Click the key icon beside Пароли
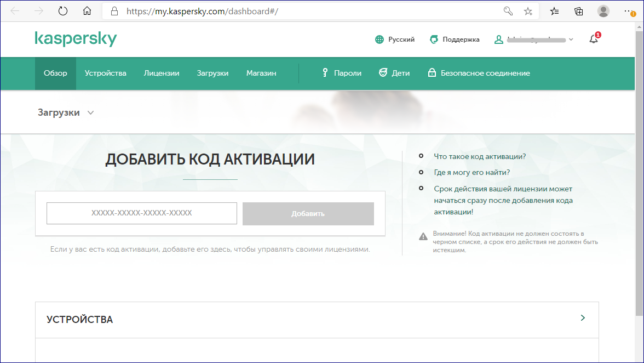Image resolution: width=644 pixels, height=363 pixels. (x=325, y=73)
